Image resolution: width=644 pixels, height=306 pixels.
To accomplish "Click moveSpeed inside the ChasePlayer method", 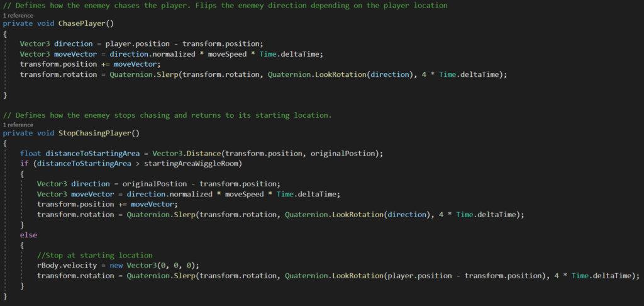I will point(226,54).
